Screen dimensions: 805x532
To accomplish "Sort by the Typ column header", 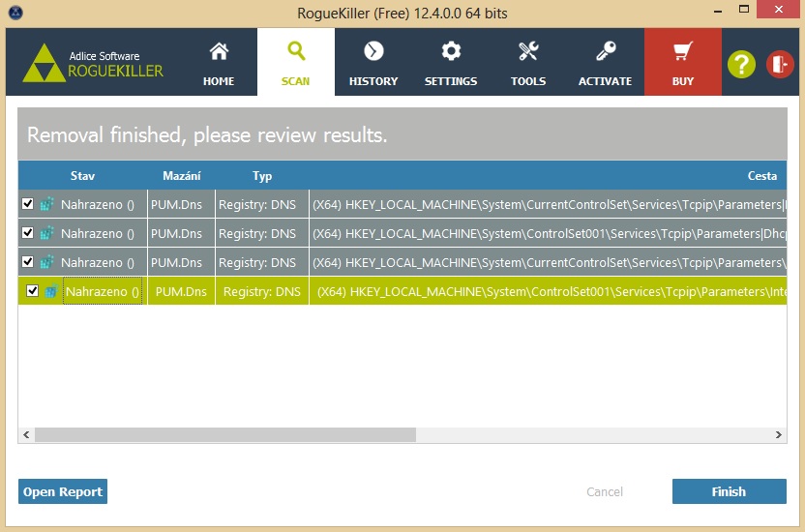I will click(x=262, y=175).
